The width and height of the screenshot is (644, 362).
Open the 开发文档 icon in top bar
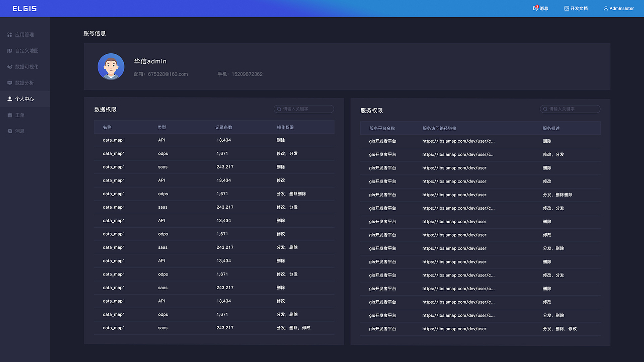tap(567, 9)
